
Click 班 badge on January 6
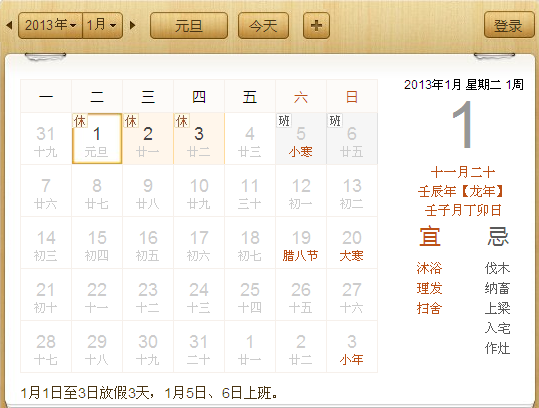[335, 121]
